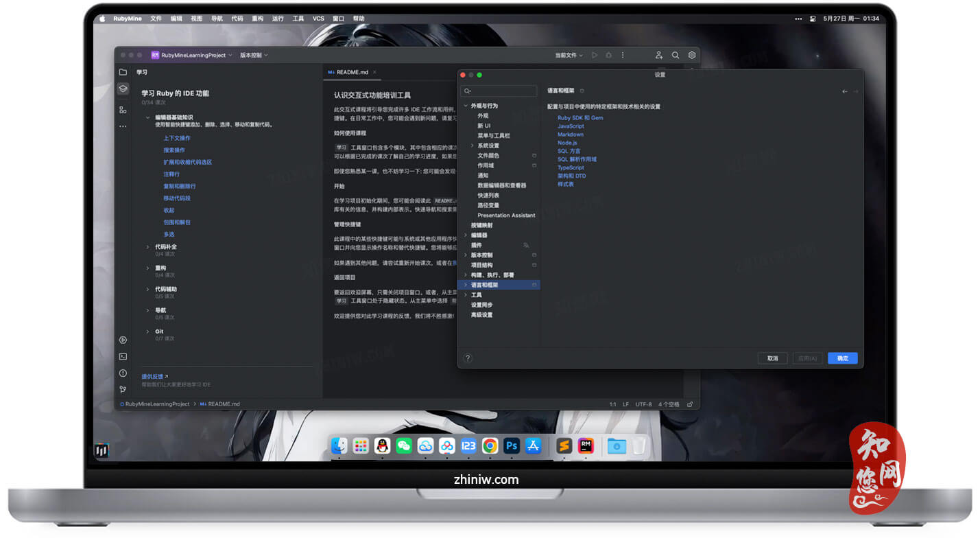Open the Node.js settings link
The image size is (980, 547).
pyautogui.click(x=567, y=143)
